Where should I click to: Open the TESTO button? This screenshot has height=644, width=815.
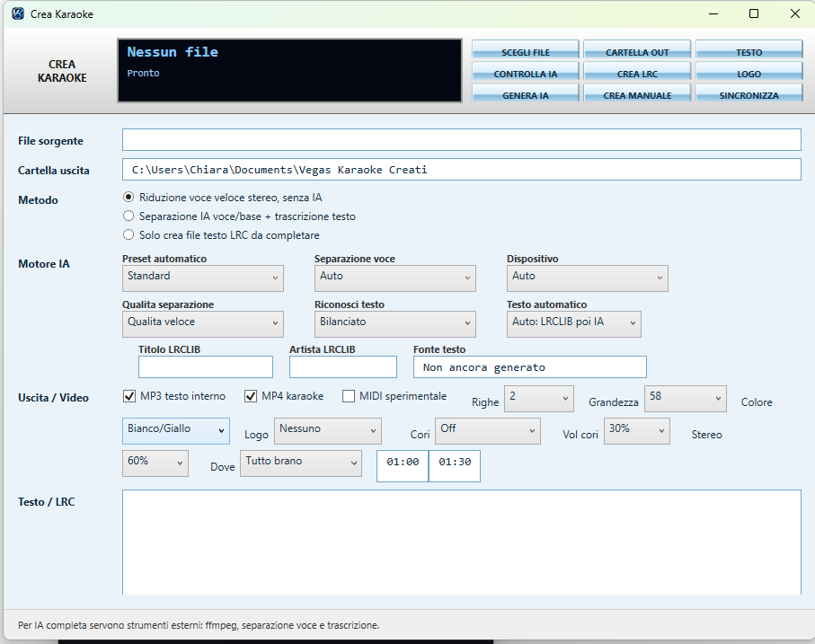click(x=749, y=49)
